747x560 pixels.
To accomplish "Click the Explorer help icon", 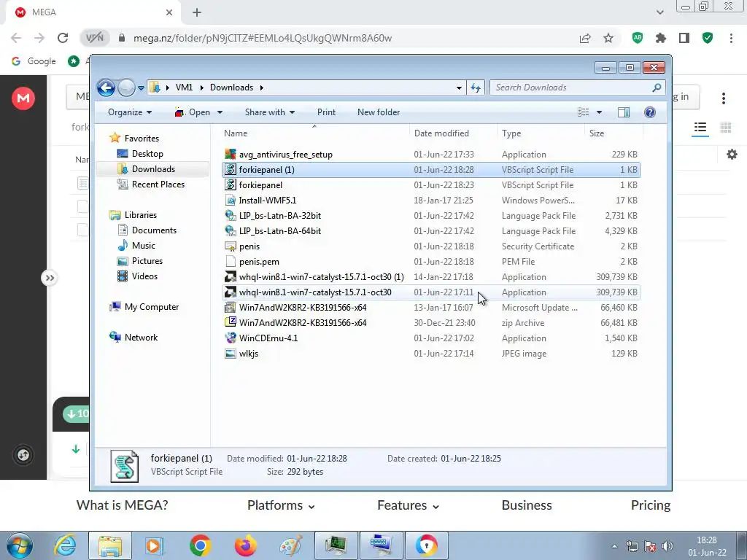I will coord(650,112).
